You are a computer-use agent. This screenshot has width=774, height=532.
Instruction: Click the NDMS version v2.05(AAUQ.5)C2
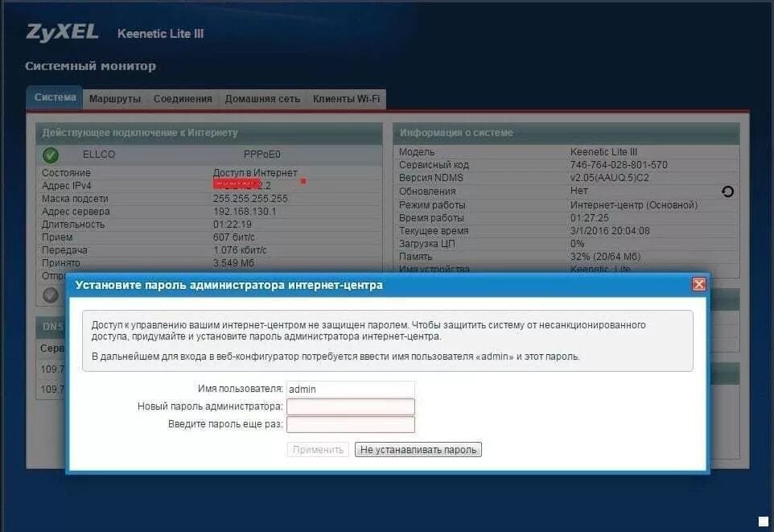(610, 178)
